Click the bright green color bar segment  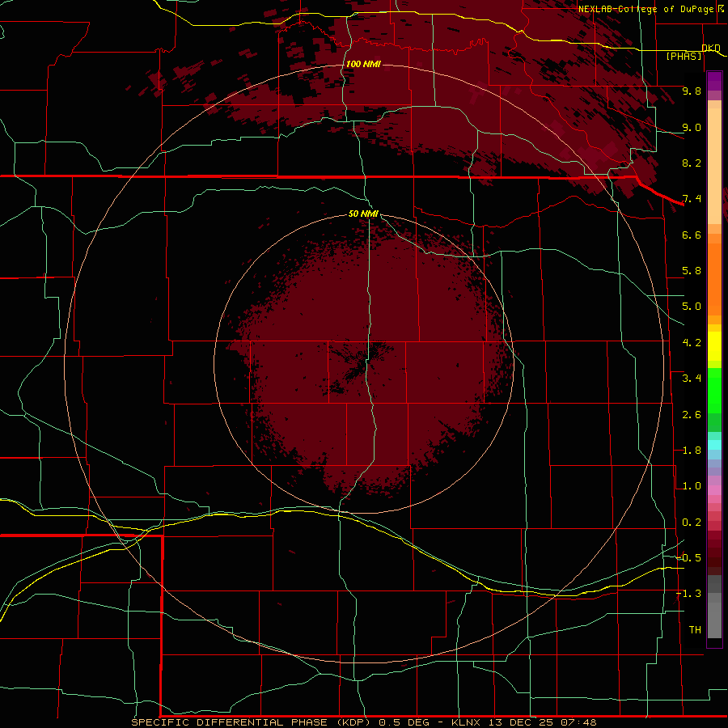click(714, 392)
